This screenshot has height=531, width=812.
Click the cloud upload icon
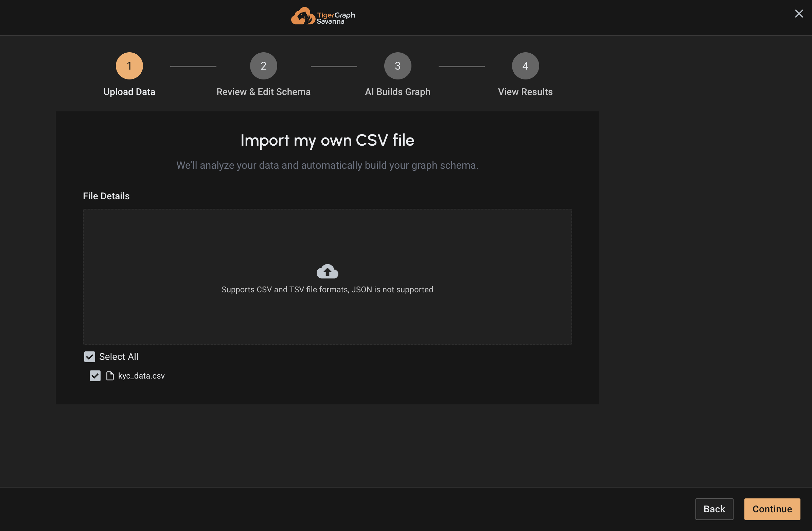point(327,271)
